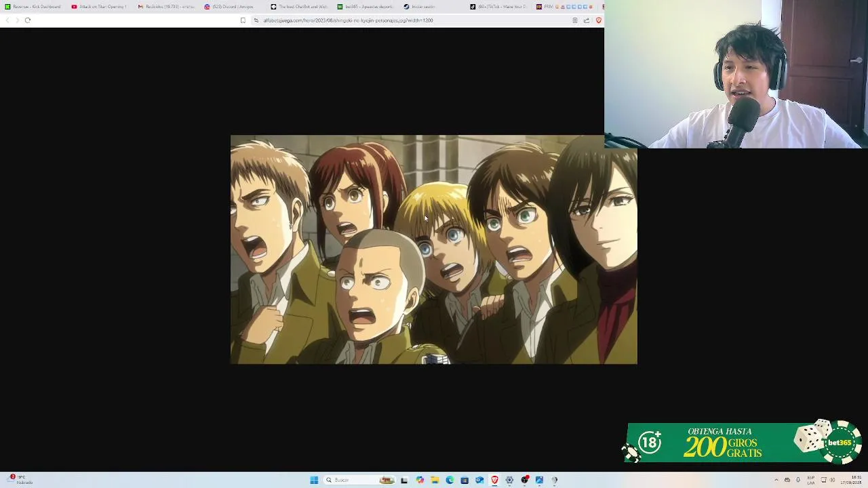
Task: Switch to the Gmail Recibidos tab
Action: pos(166,7)
